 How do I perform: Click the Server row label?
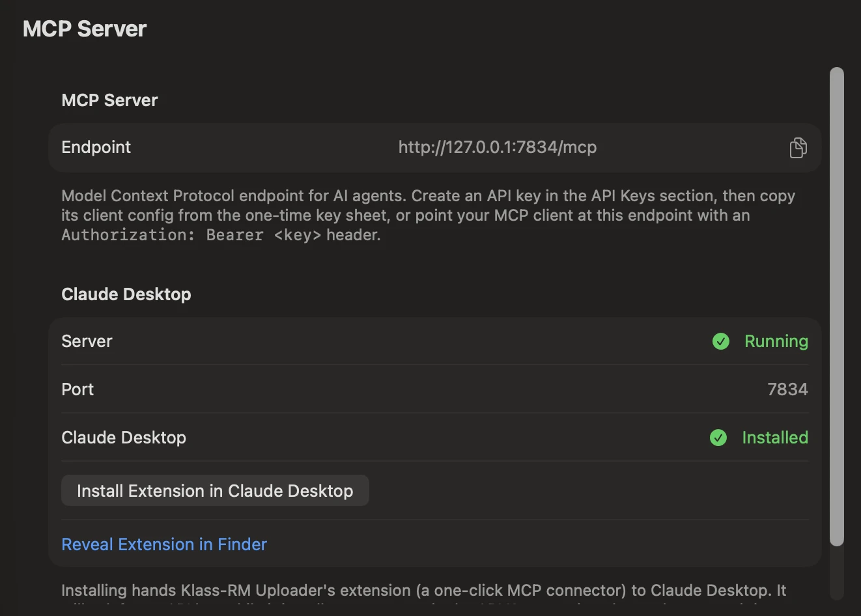point(87,341)
